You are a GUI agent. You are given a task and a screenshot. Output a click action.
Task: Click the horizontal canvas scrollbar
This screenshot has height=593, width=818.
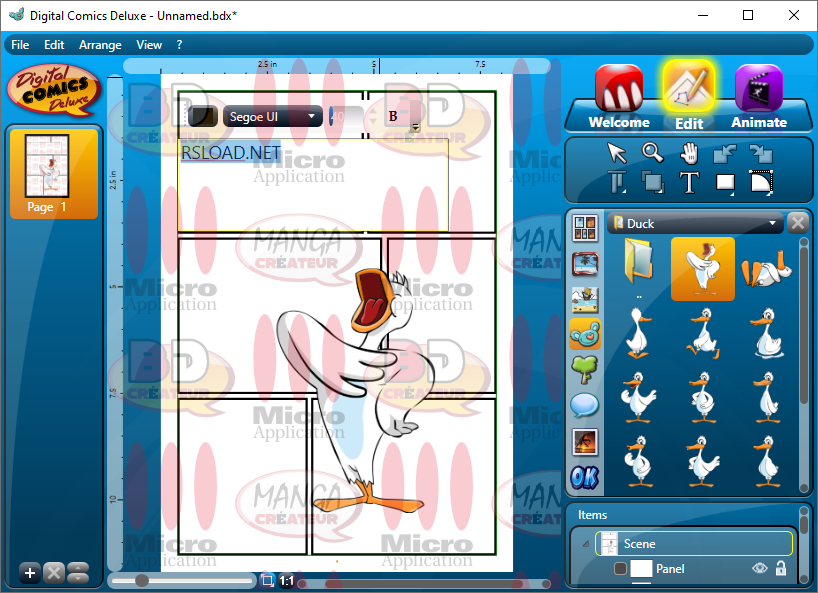[424, 583]
